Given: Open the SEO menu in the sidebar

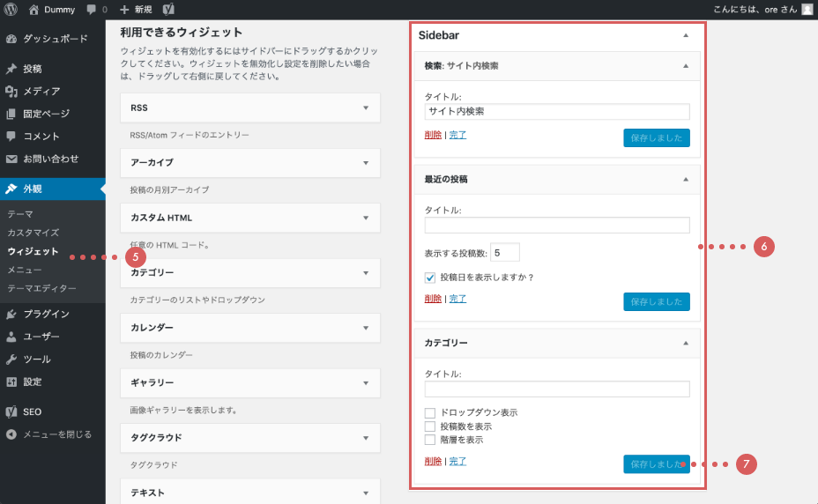Looking at the screenshot, I should [x=32, y=411].
